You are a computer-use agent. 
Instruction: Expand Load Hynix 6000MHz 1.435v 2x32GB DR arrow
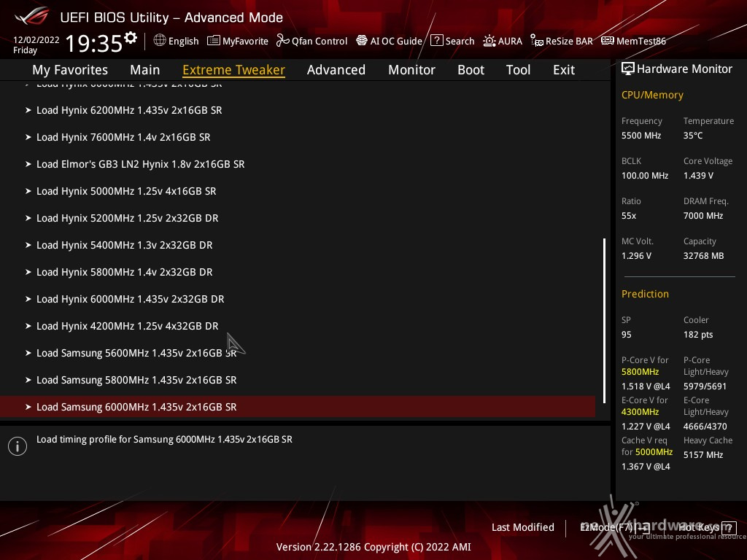coord(28,299)
